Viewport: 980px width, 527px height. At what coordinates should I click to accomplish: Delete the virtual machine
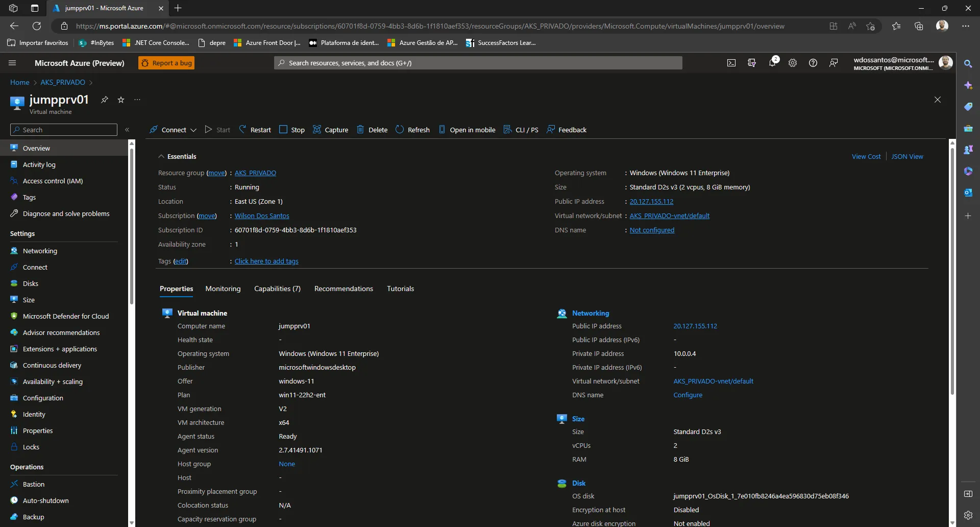372,130
